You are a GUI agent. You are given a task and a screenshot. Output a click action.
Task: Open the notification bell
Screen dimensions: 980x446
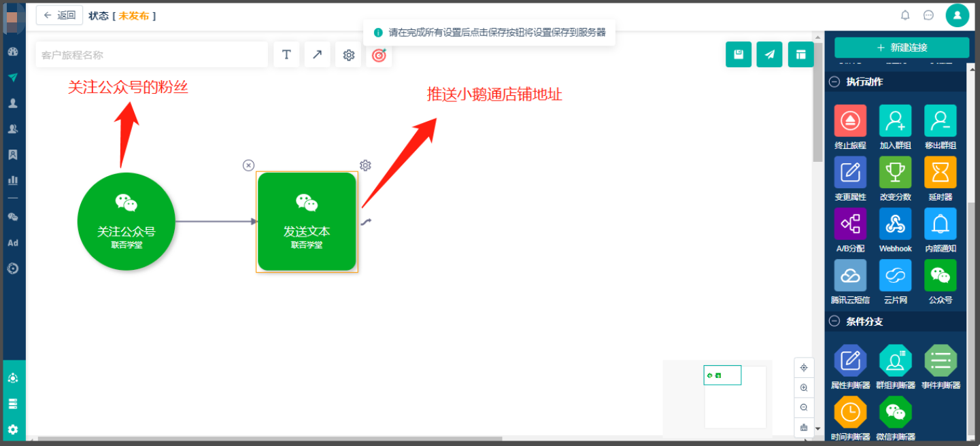pos(905,15)
